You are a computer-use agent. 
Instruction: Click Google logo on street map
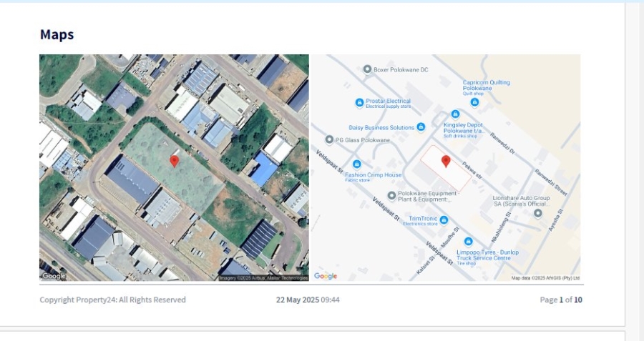pos(326,276)
